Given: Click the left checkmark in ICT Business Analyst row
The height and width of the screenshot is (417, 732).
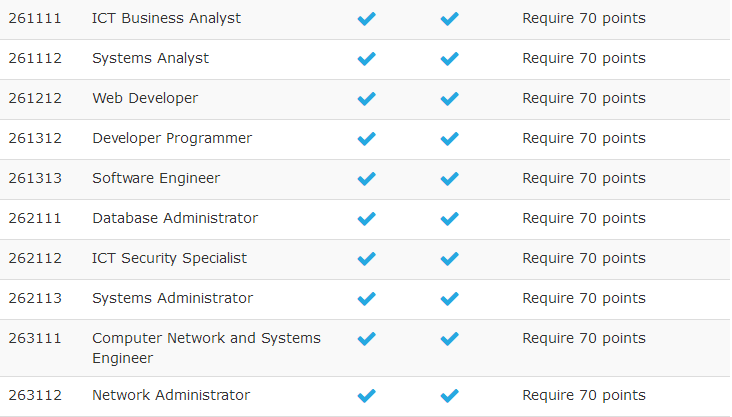Looking at the screenshot, I should (x=366, y=19).
